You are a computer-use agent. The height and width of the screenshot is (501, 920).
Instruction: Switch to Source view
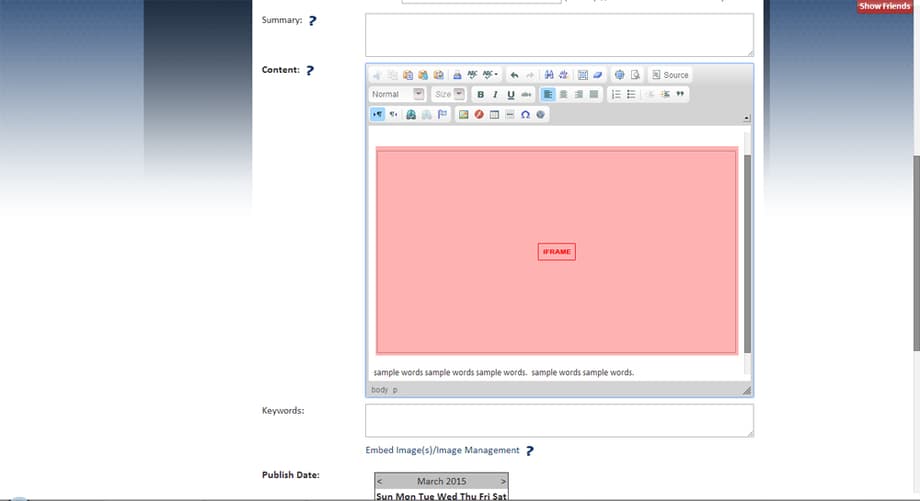[x=670, y=75]
